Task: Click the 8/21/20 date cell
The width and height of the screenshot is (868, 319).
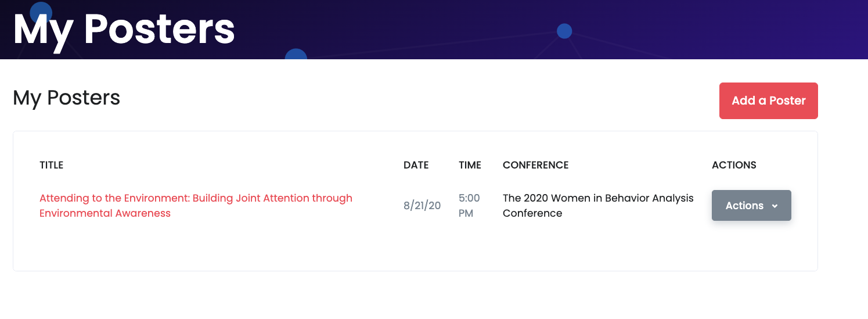Action: tap(422, 206)
